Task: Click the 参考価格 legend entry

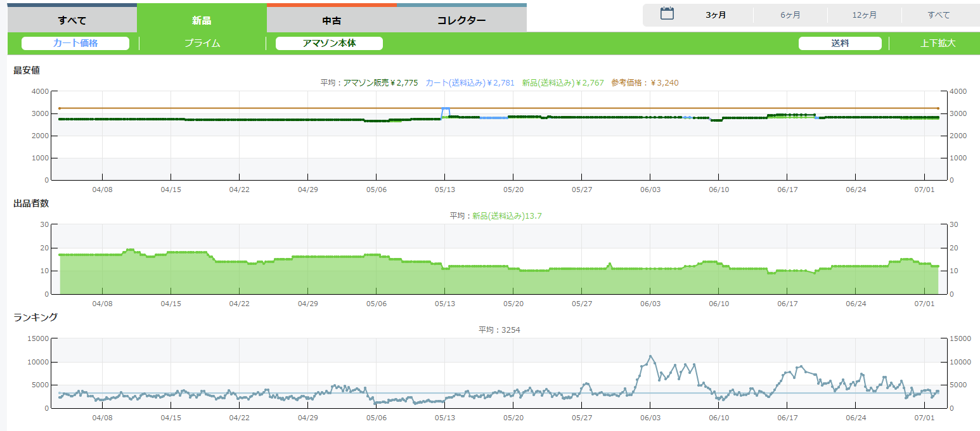Action: pyautogui.click(x=645, y=82)
